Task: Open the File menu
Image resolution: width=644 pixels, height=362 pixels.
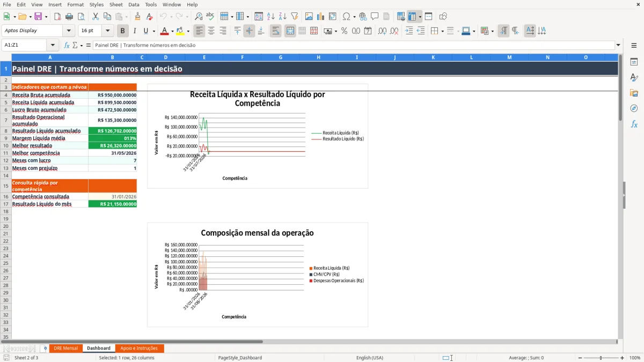Action: point(7,4)
